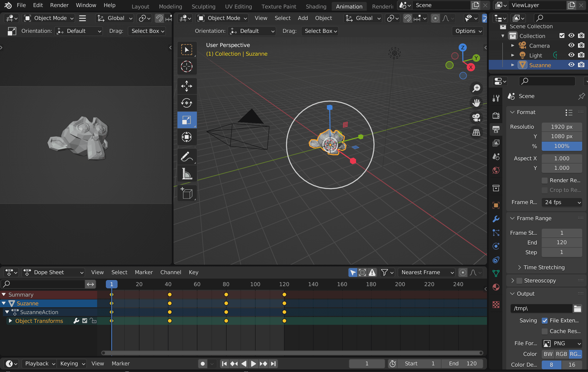The width and height of the screenshot is (588, 372).
Task: Open Global transform orientation dropdown in main viewport
Action: pos(363,18)
